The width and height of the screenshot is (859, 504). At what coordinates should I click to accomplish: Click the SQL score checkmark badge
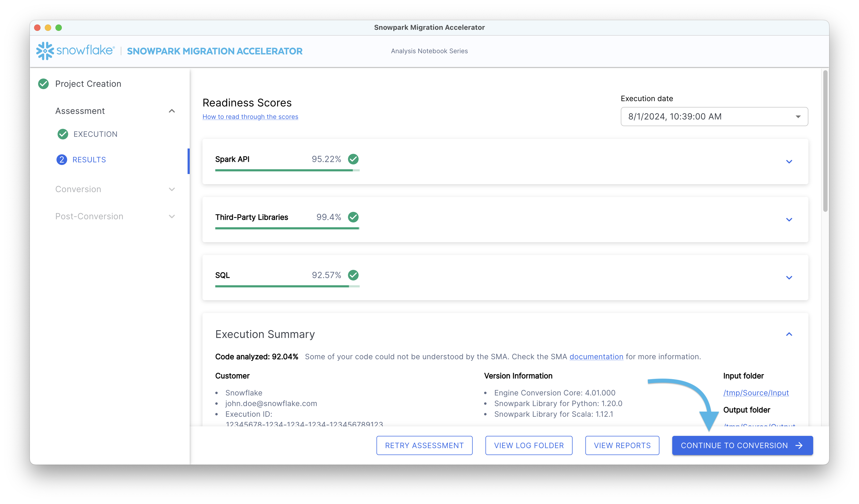pyautogui.click(x=354, y=275)
